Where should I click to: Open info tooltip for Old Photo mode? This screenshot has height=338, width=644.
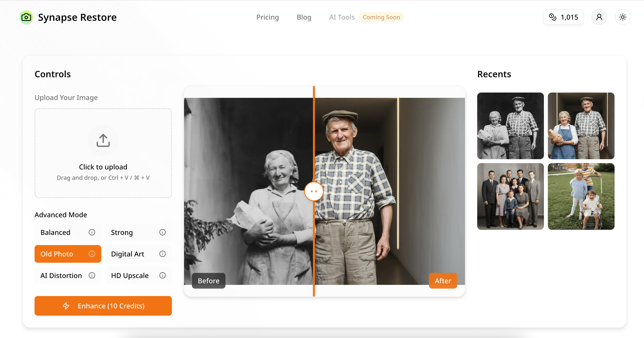[x=92, y=254]
